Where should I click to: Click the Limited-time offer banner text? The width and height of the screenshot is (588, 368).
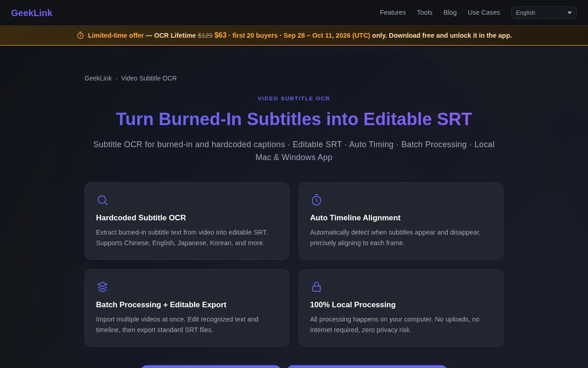tap(116, 35)
